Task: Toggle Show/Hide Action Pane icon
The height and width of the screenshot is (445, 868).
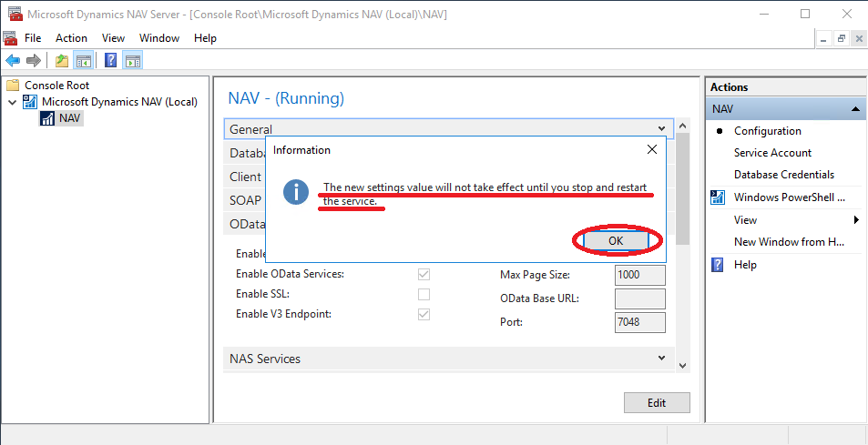Action: (133, 60)
